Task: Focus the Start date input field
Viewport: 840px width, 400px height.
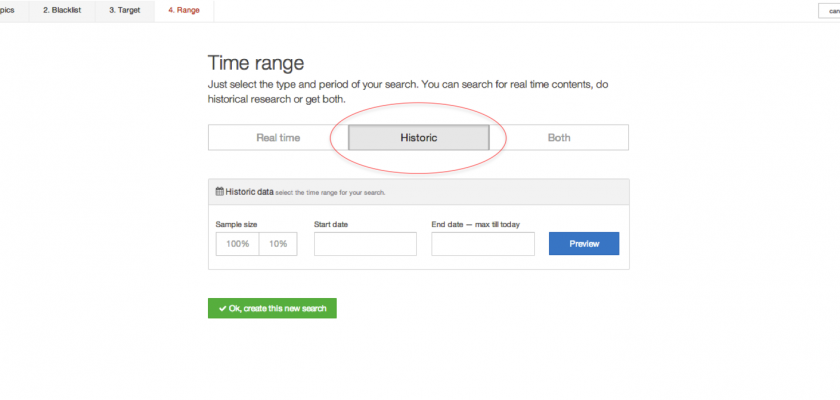Action: [365, 244]
